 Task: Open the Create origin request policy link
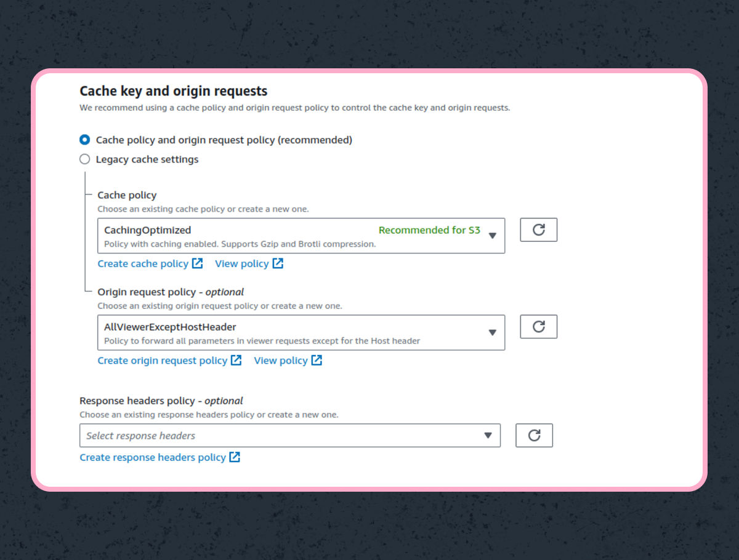click(x=163, y=361)
